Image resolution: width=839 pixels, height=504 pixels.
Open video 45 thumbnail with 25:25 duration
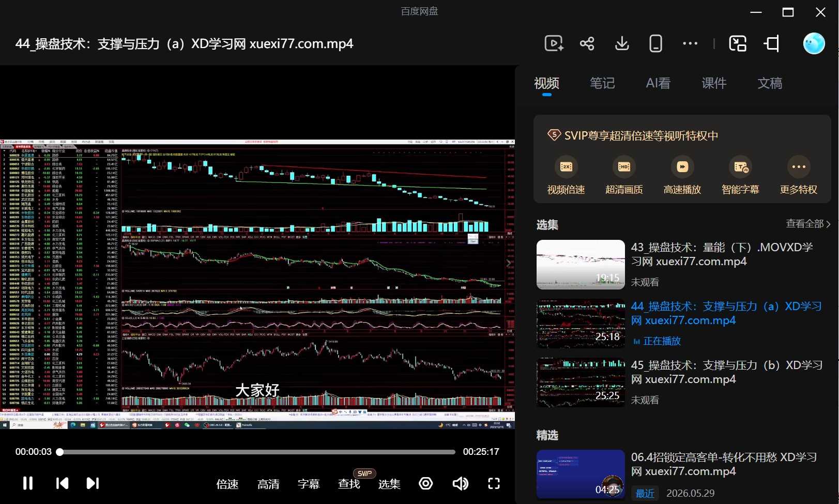click(x=581, y=383)
